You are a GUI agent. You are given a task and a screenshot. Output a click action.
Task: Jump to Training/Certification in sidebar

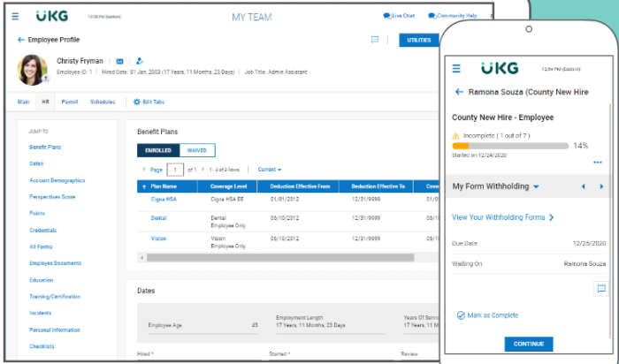[x=55, y=297]
